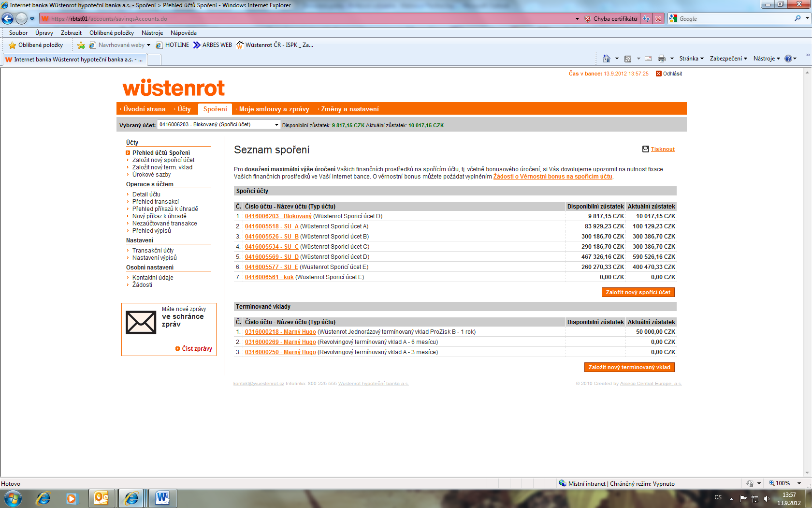This screenshot has height=508, width=812.
Task: Expand the Zabezpečení menu dropdown
Action: tap(728, 59)
